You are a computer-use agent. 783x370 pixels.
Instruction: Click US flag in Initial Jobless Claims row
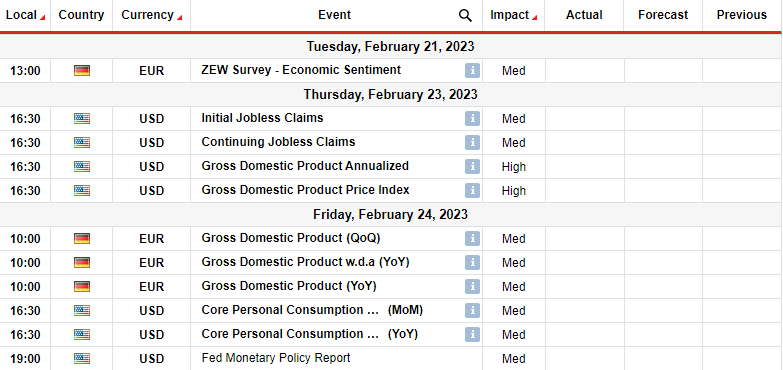point(82,118)
